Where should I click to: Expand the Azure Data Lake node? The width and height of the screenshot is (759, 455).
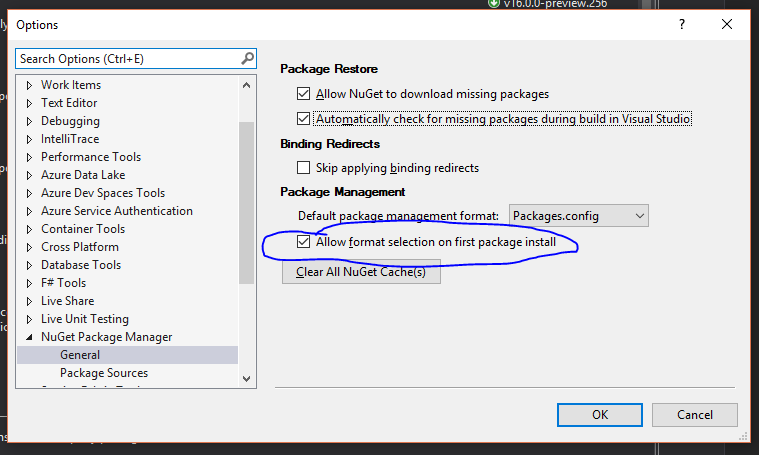pos(29,175)
